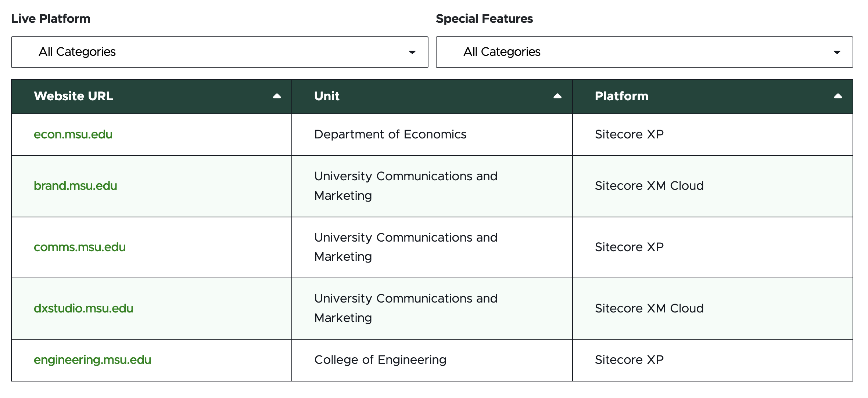Select Sitecore XP in the econ.msu.edu row
This screenshot has width=868, height=398.
(629, 134)
